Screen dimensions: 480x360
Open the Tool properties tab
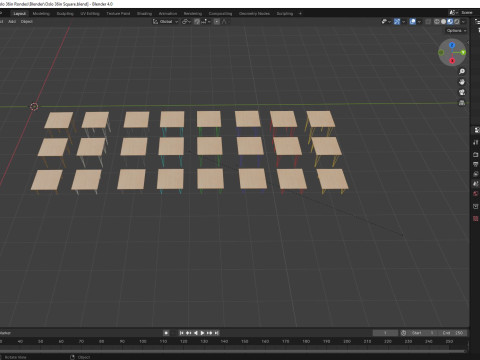click(476, 143)
